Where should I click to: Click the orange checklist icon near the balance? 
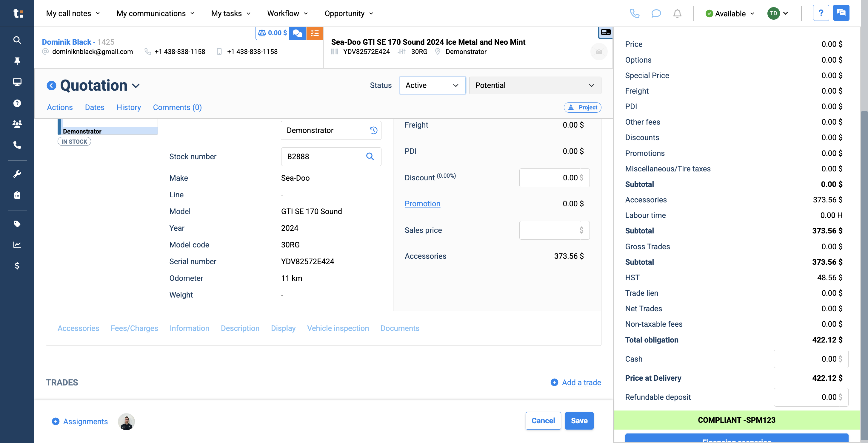click(315, 33)
